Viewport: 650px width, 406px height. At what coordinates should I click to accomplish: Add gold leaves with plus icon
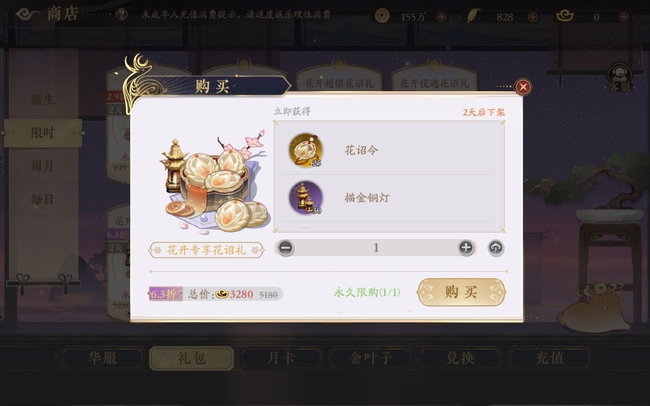point(533,17)
